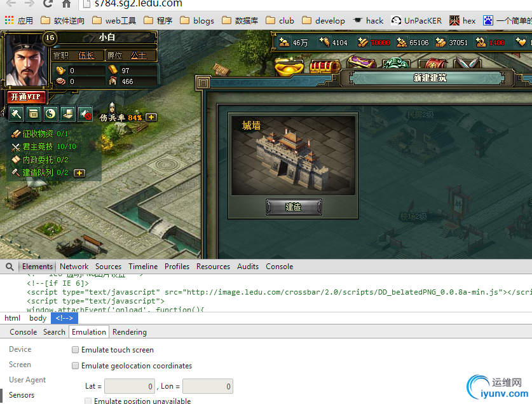Open the 程序 bookmarks folder
Screen dimensions: 532x404
click(158, 20)
